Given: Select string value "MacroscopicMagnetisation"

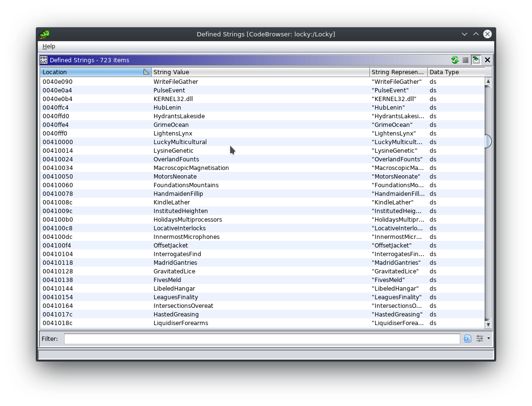Looking at the screenshot, I should click(191, 168).
